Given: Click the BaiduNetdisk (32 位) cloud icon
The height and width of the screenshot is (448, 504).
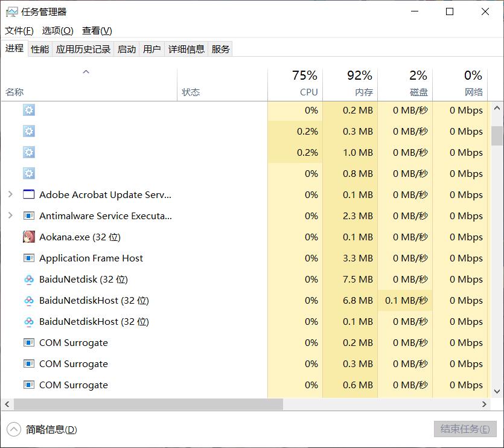Looking at the screenshot, I should [29, 279].
